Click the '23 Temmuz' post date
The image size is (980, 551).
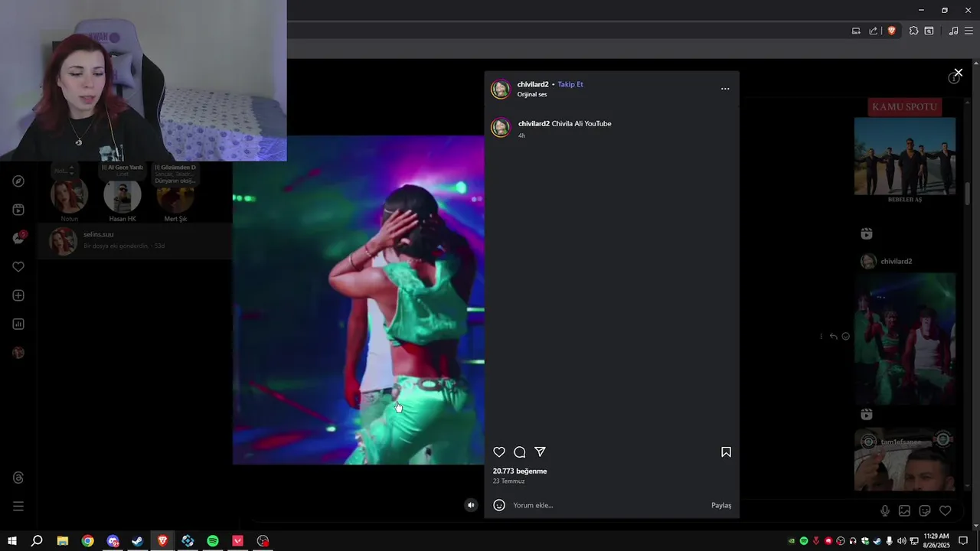click(x=508, y=481)
